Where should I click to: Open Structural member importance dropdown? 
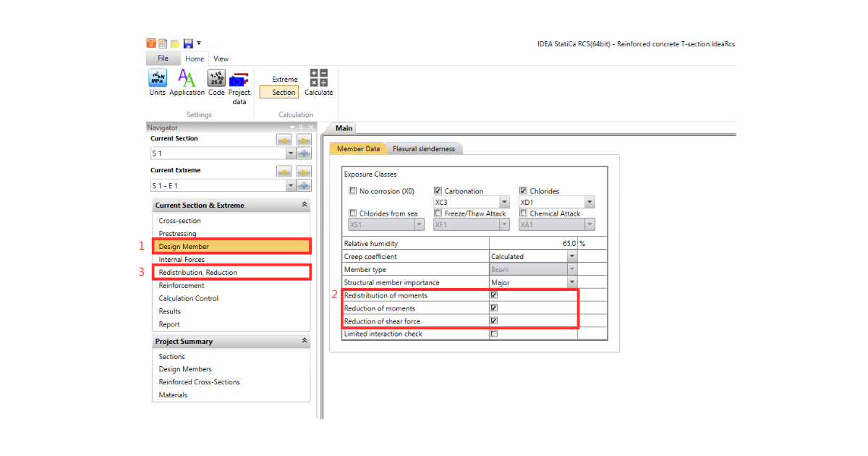(x=571, y=282)
